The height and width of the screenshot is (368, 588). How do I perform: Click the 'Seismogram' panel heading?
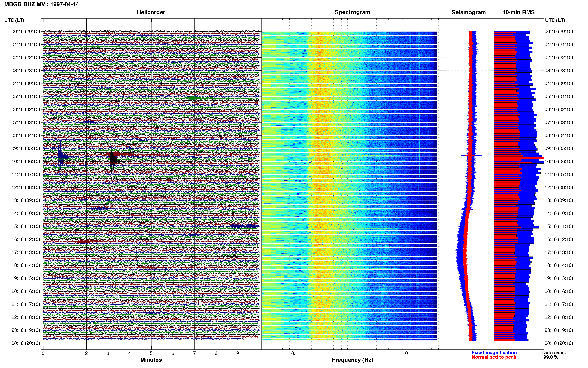coord(468,12)
